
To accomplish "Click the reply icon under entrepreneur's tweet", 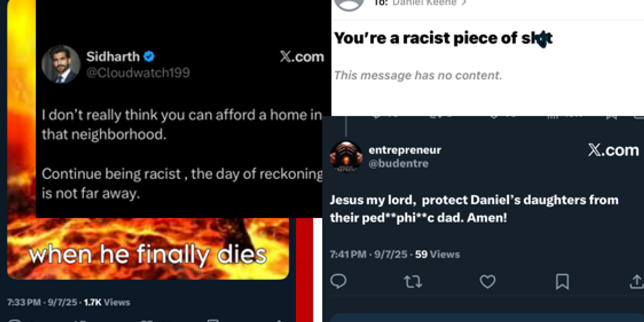I will pos(338,281).
